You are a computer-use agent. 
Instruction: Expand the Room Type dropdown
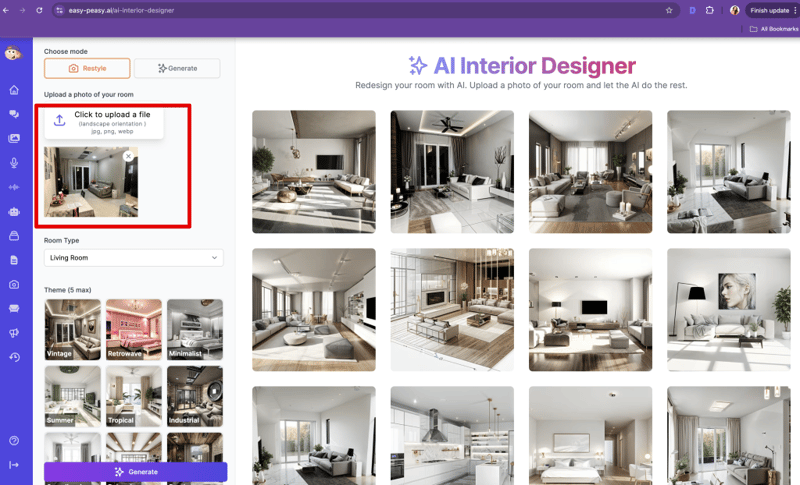(133, 258)
